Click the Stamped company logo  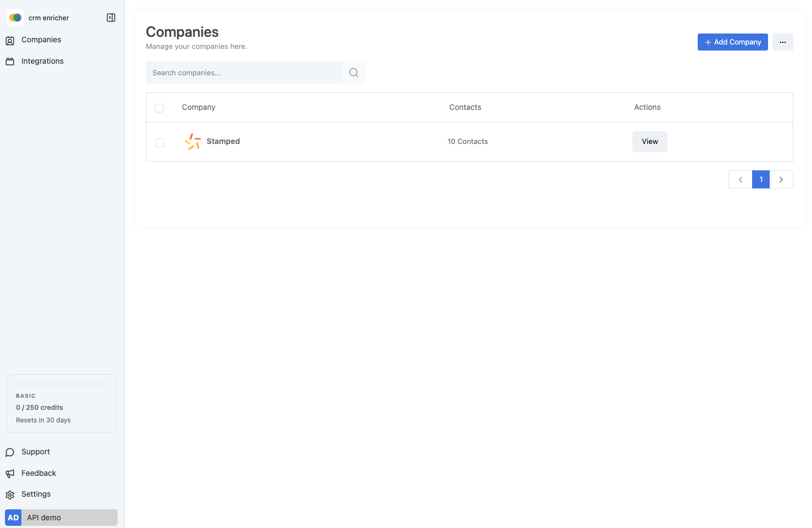coord(192,142)
